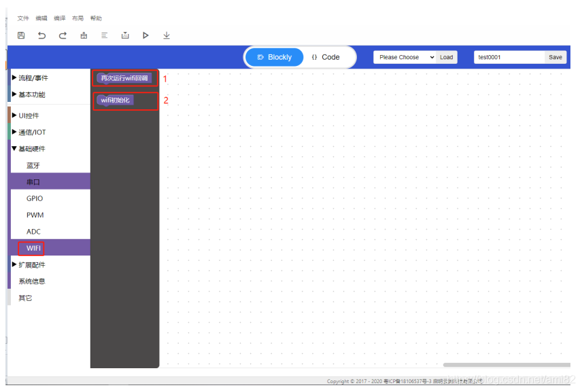Click the Save button
Viewport: 582px width, 392px height.
coord(555,57)
